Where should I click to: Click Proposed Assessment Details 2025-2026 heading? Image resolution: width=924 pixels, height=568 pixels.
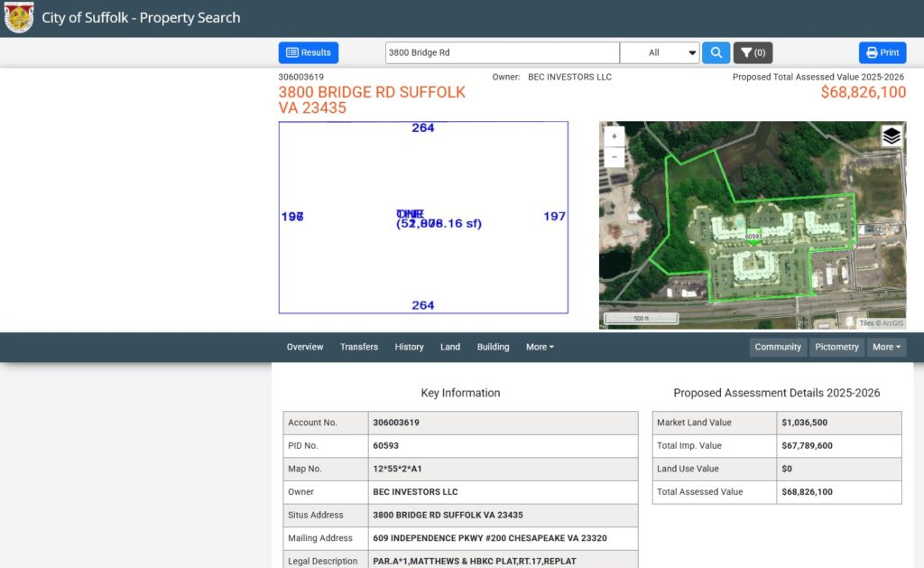coord(777,393)
